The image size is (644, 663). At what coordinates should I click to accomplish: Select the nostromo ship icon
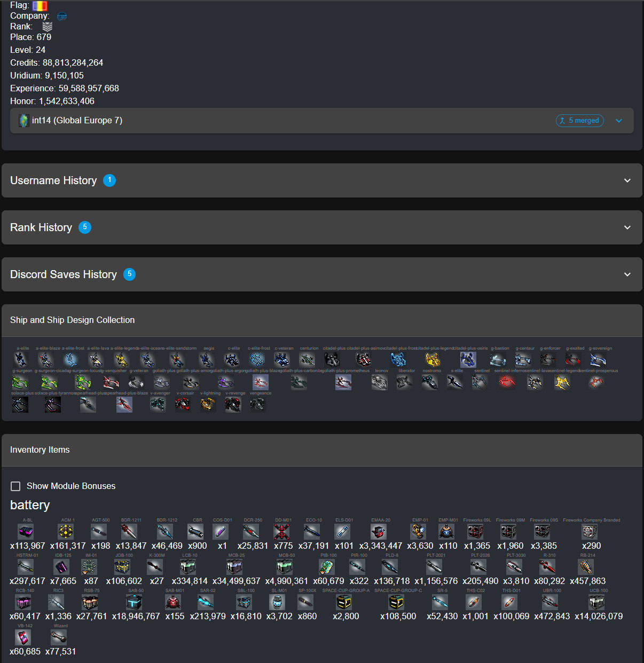click(x=430, y=382)
